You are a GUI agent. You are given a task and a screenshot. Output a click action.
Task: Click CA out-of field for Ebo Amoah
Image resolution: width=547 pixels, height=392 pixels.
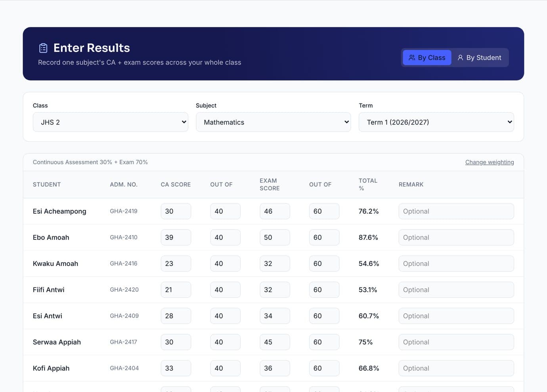pos(225,237)
